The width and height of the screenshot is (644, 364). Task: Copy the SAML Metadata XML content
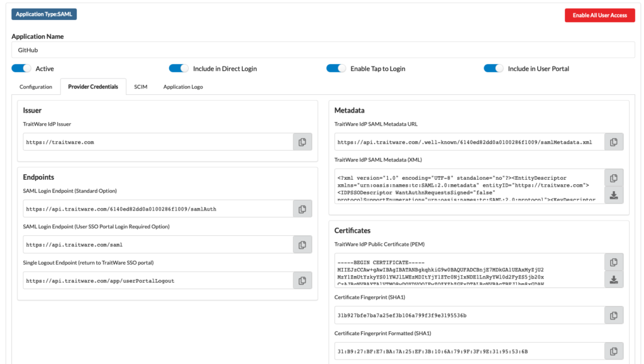[614, 178]
